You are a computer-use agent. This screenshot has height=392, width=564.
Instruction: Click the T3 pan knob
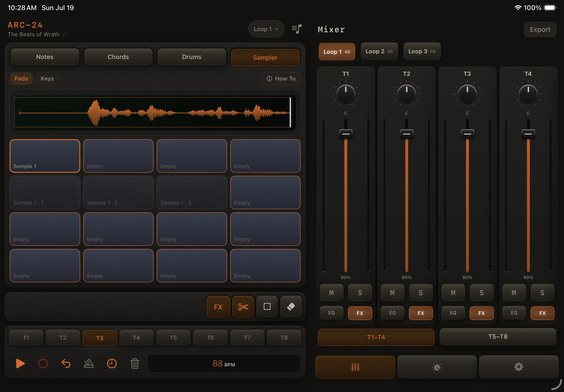pyautogui.click(x=467, y=94)
